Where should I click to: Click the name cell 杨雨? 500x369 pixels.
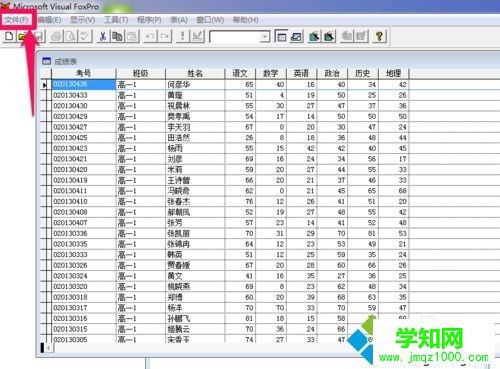click(x=195, y=149)
